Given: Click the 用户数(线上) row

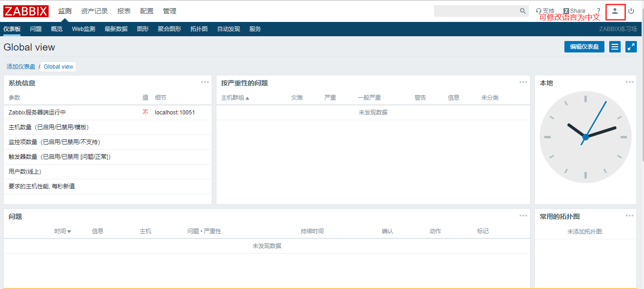Looking at the screenshot, I should pyautogui.click(x=108, y=172).
